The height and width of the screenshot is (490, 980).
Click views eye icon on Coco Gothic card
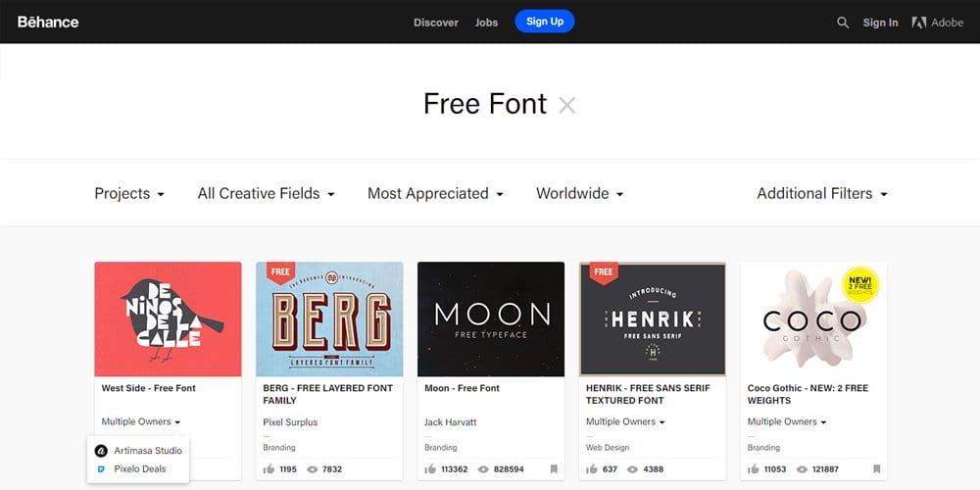pos(803,468)
